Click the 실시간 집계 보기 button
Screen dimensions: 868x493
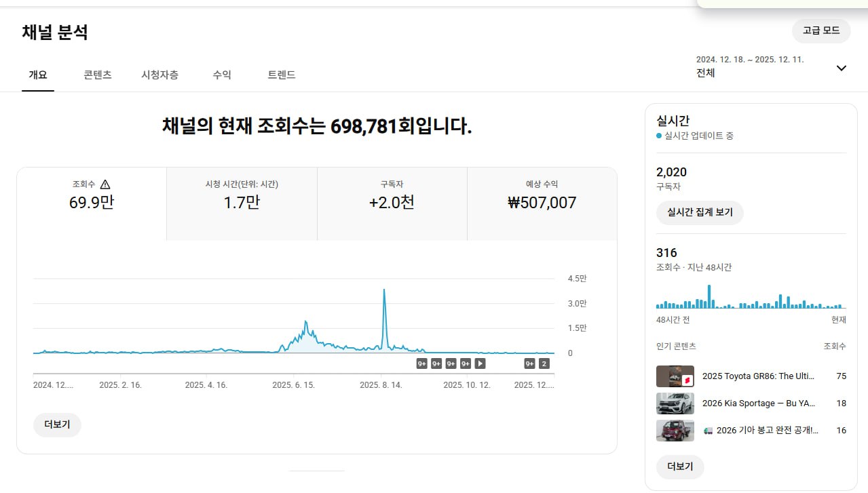click(x=700, y=212)
